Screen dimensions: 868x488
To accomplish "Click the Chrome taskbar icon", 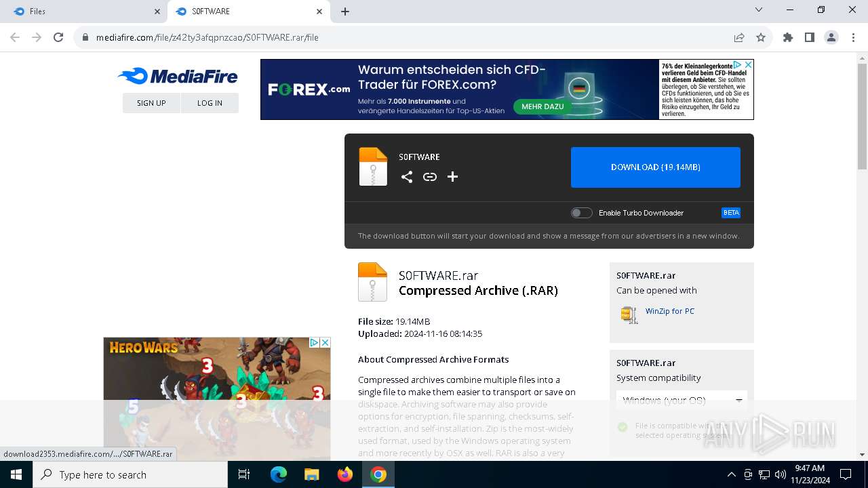I will tap(378, 474).
